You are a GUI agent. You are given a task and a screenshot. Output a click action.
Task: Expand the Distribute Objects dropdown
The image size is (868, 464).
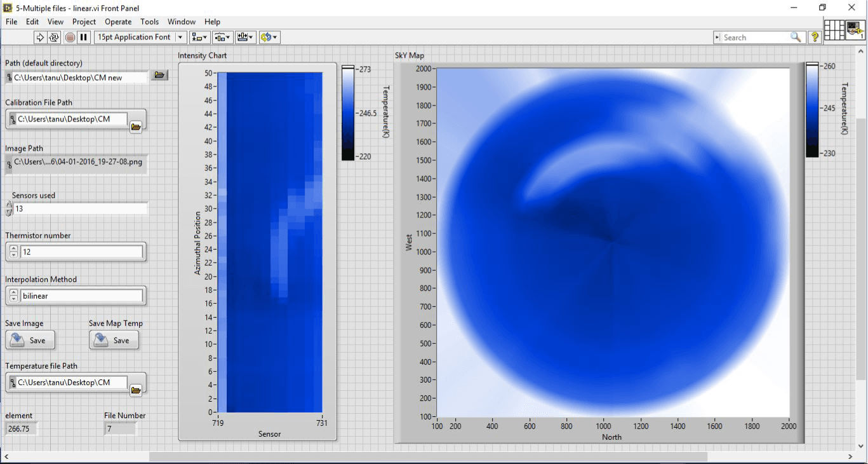(223, 38)
